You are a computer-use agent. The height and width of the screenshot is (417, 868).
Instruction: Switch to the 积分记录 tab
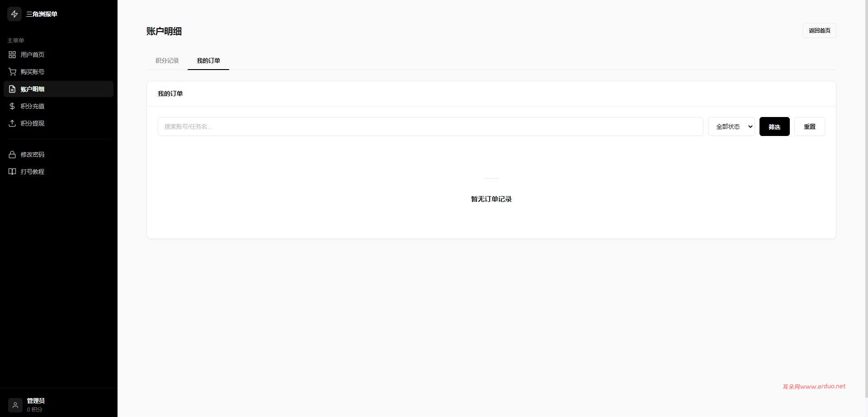pos(167,61)
